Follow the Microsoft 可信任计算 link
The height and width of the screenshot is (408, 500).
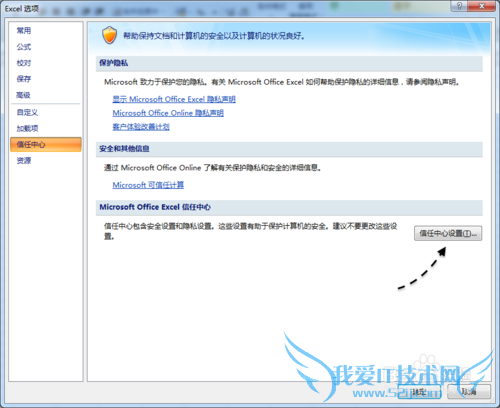[x=148, y=185]
